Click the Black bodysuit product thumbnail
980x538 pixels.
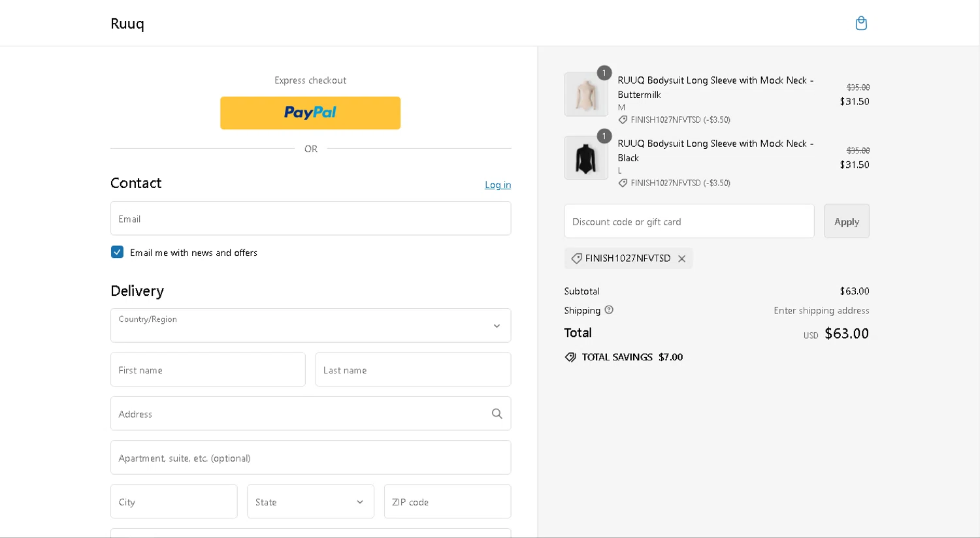(x=586, y=158)
